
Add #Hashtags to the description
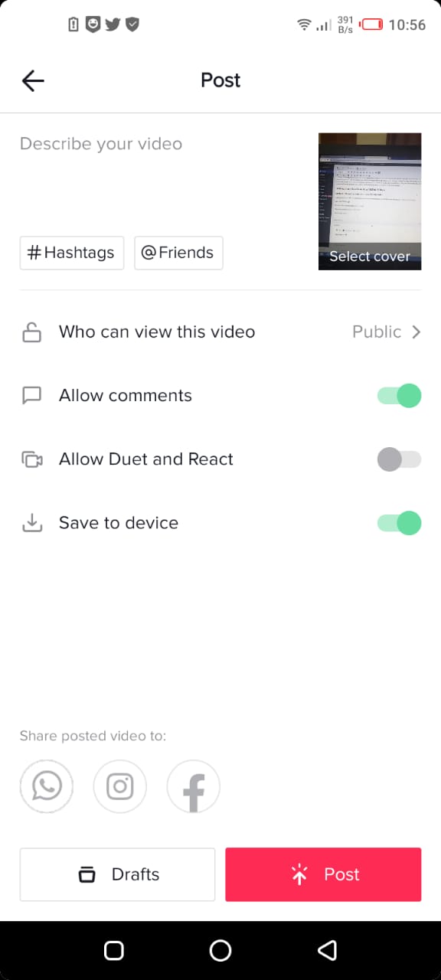[72, 253]
